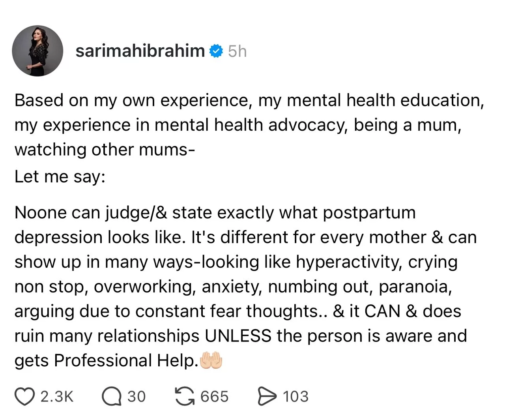Repost using the repost arrows icon
The image size is (505, 420).
(184, 396)
